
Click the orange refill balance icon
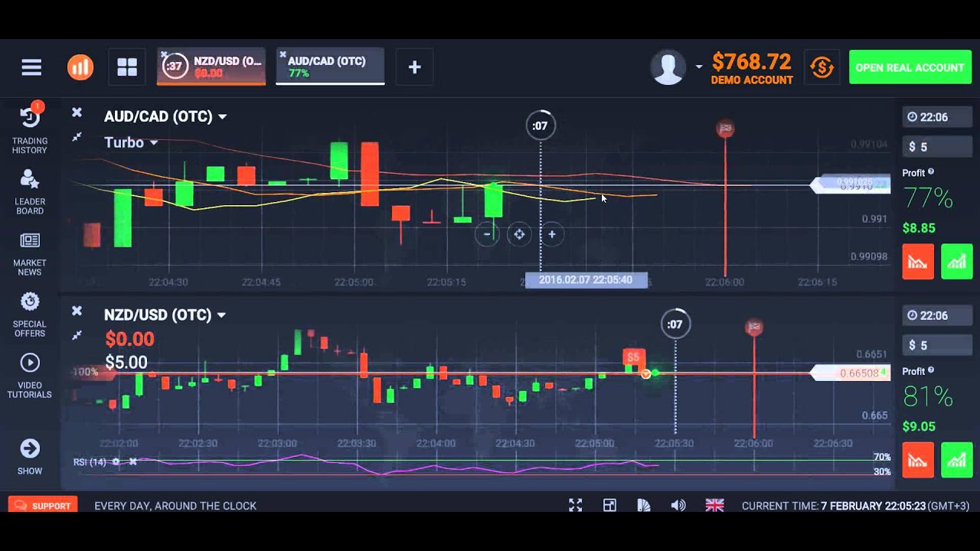point(822,67)
